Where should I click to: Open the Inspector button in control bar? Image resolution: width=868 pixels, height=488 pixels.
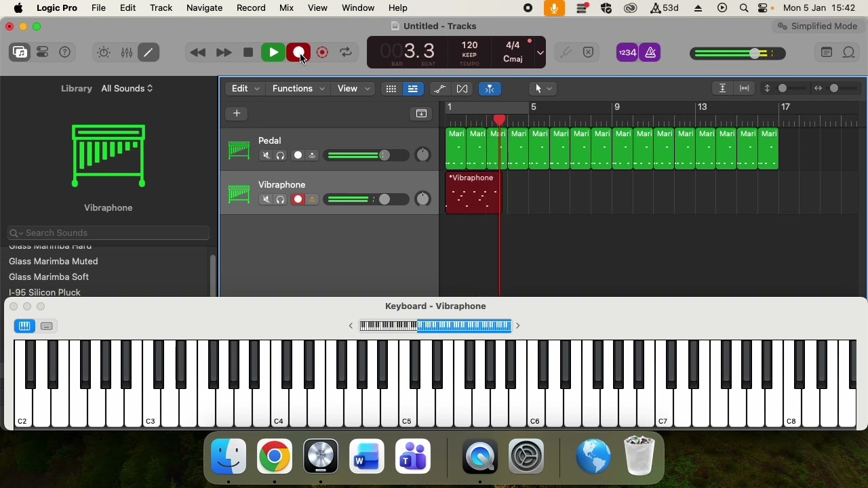click(x=43, y=52)
